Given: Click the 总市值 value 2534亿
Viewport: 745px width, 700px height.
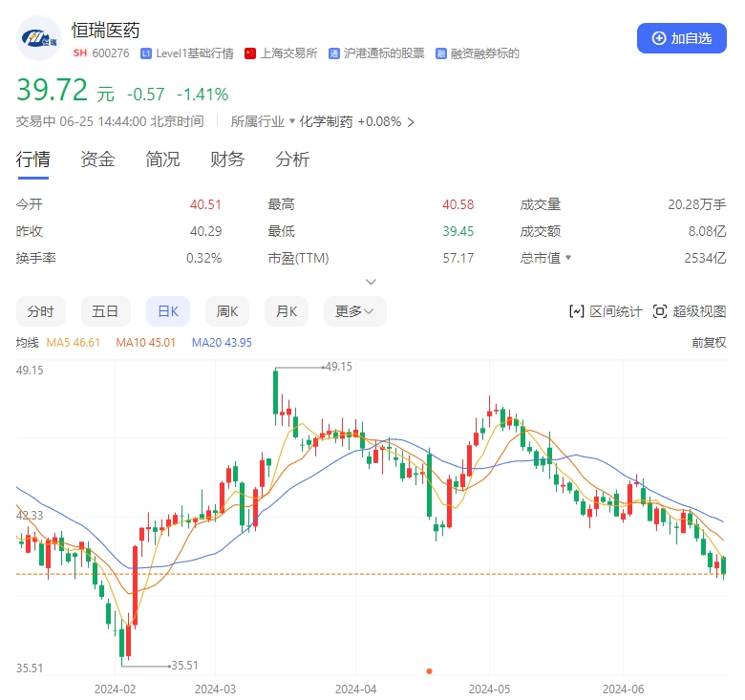Looking at the screenshot, I should click(705, 258).
